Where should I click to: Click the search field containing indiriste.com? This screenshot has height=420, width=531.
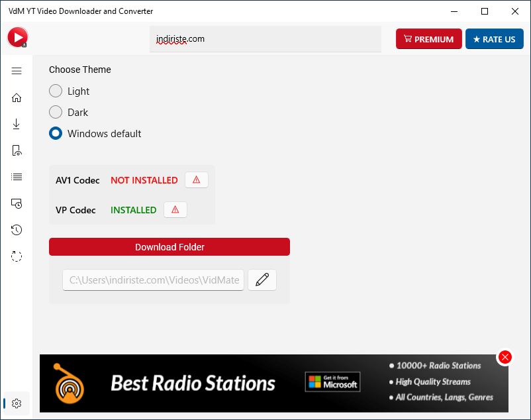click(265, 39)
